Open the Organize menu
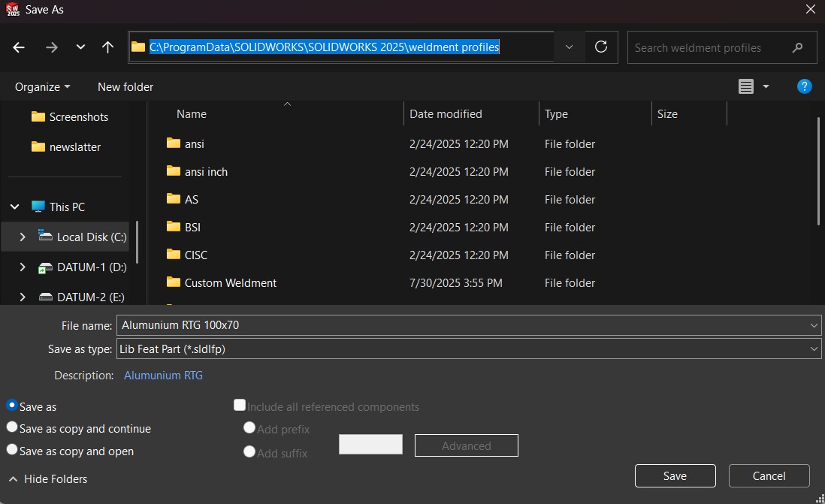825x504 pixels. [42, 86]
